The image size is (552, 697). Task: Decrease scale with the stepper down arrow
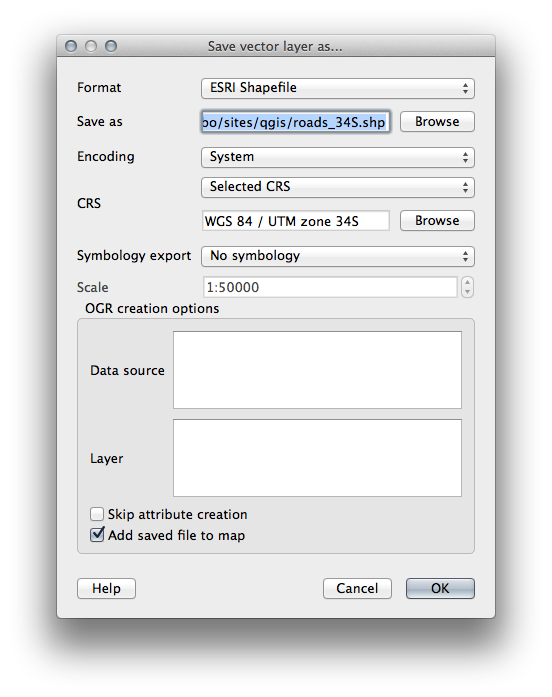[467, 292]
